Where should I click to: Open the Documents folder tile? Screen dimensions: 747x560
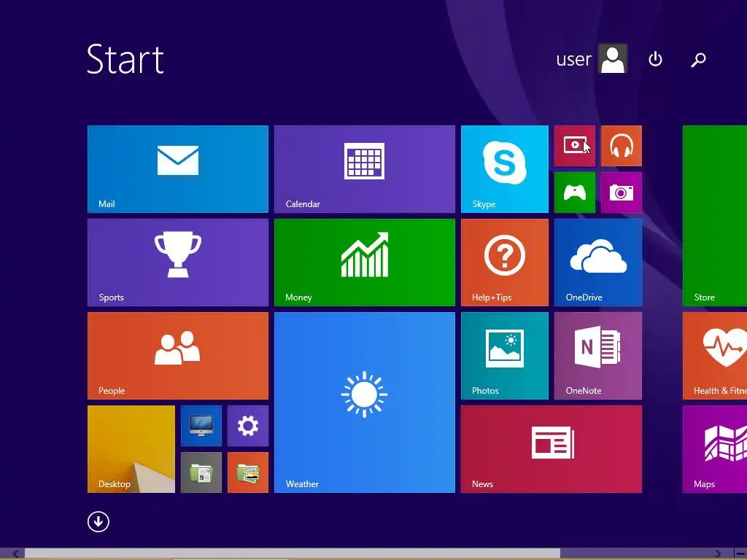[201, 472]
